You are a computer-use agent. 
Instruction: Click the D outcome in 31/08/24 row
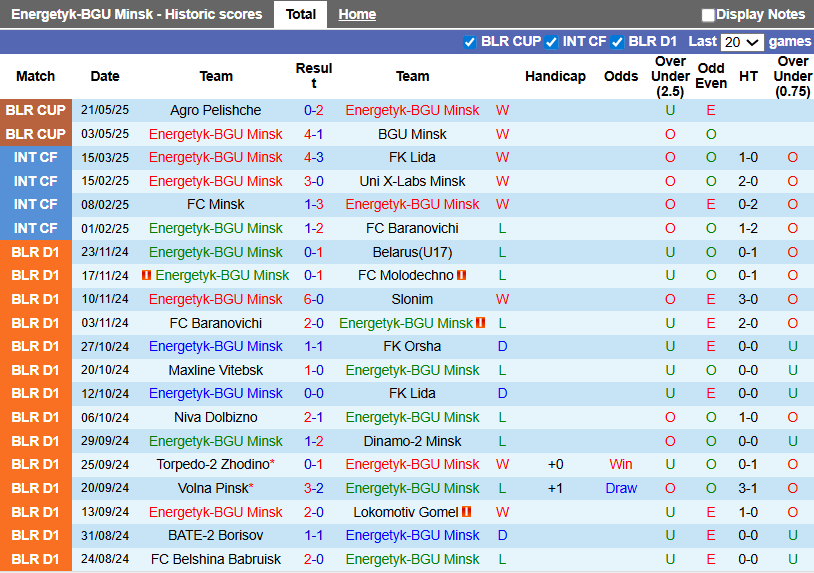click(x=502, y=535)
